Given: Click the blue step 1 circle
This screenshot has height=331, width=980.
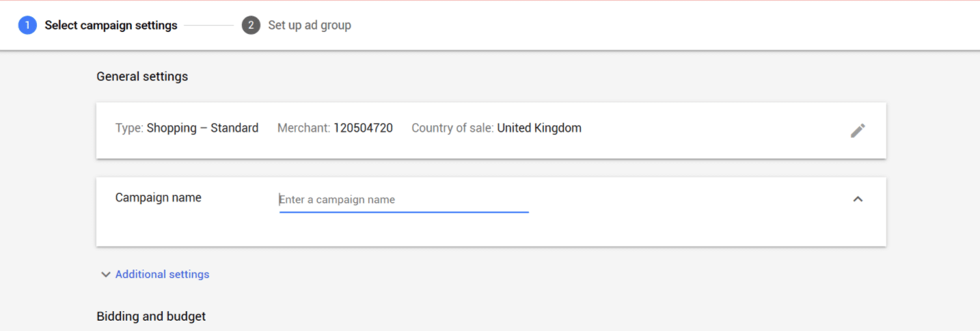Looking at the screenshot, I should (x=27, y=25).
